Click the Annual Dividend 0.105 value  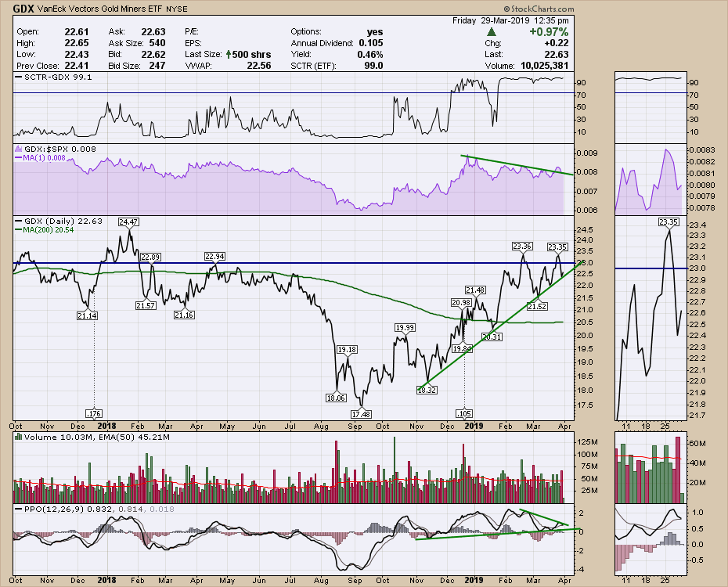pos(371,43)
